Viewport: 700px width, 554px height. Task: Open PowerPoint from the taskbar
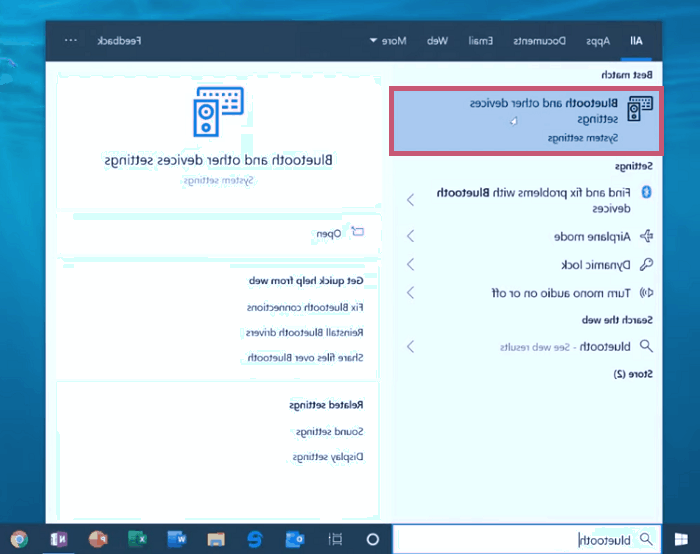pos(97,539)
